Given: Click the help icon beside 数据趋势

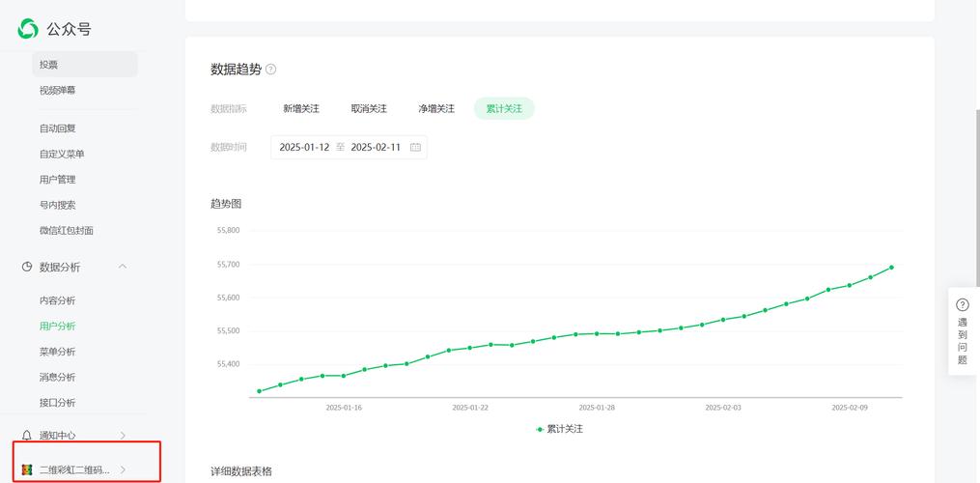Looking at the screenshot, I should click(270, 70).
